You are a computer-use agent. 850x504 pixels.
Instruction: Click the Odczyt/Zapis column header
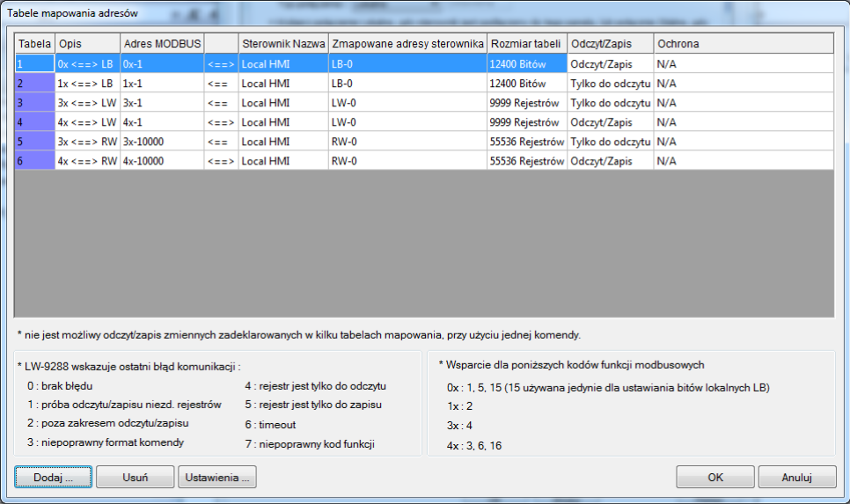611,44
